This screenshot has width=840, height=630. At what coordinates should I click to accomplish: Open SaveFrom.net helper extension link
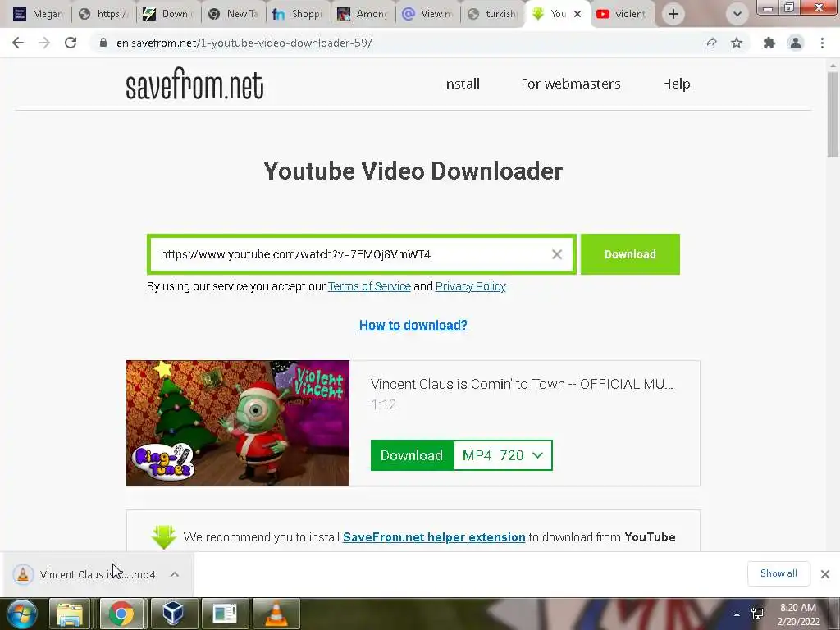(434, 537)
